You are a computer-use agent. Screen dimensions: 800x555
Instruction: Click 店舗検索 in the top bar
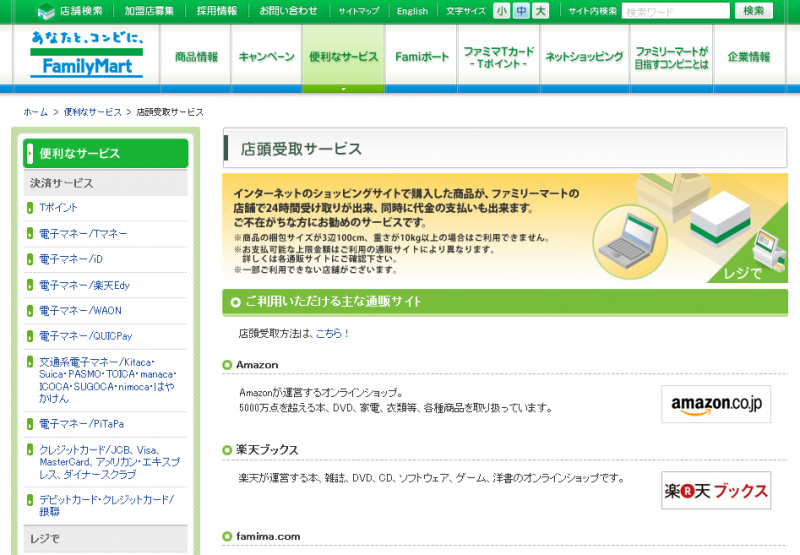point(81,11)
